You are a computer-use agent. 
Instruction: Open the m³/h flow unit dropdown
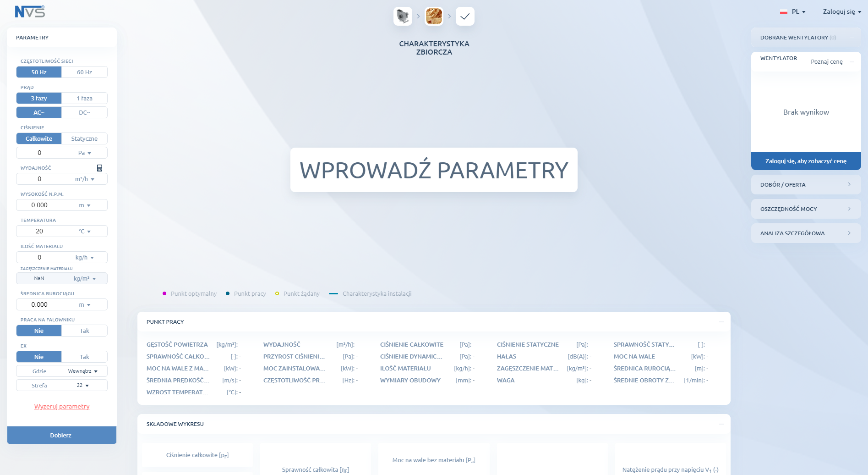[x=85, y=179]
